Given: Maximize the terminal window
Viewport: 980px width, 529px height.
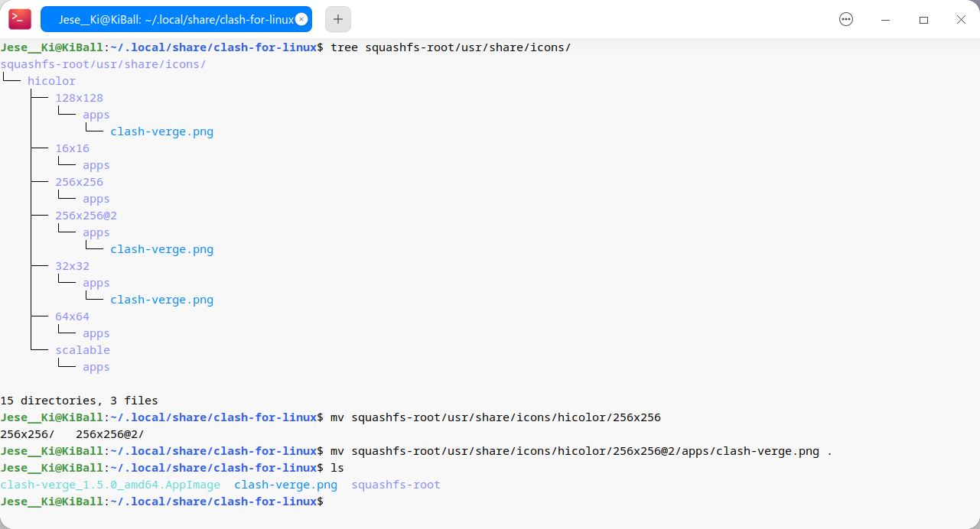Looking at the screenshot, I should [923, 20].
